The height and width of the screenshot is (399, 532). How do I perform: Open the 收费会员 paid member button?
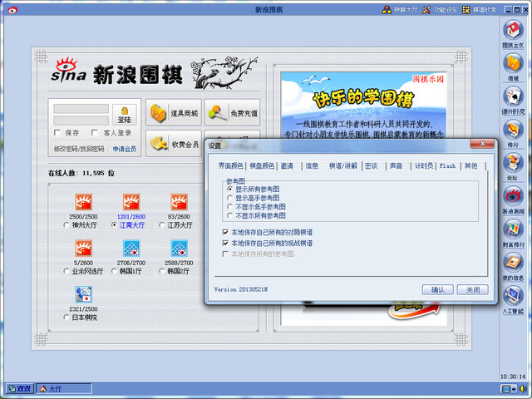(x=174, y=144)
